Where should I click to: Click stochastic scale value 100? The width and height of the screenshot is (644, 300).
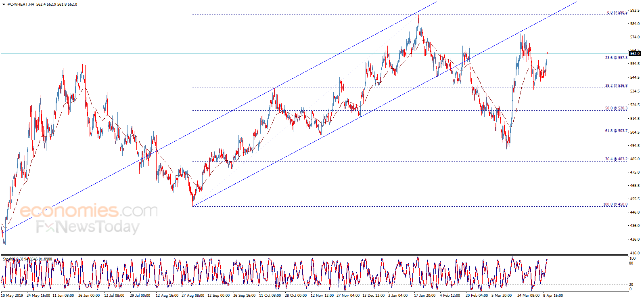(x=633, y=258)
